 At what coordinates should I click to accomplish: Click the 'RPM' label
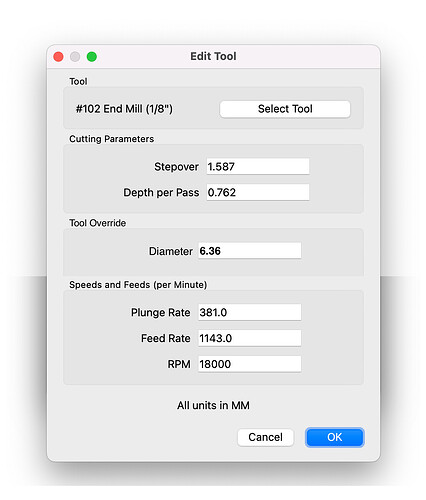click(x=179, y=364)
